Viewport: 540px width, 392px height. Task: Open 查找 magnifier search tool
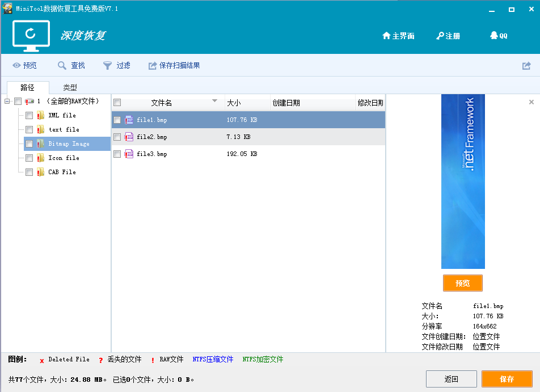point(62,65)
